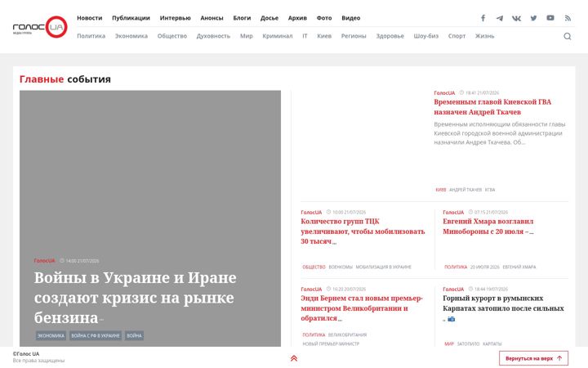Click the ГолосUA site logo
The image size is (588, 368).
click(40, 27)
